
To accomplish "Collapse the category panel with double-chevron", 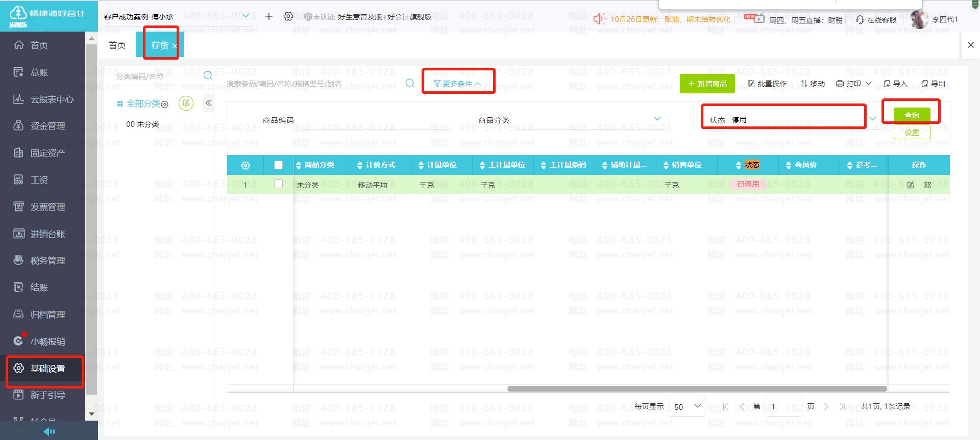I will 209,103.
